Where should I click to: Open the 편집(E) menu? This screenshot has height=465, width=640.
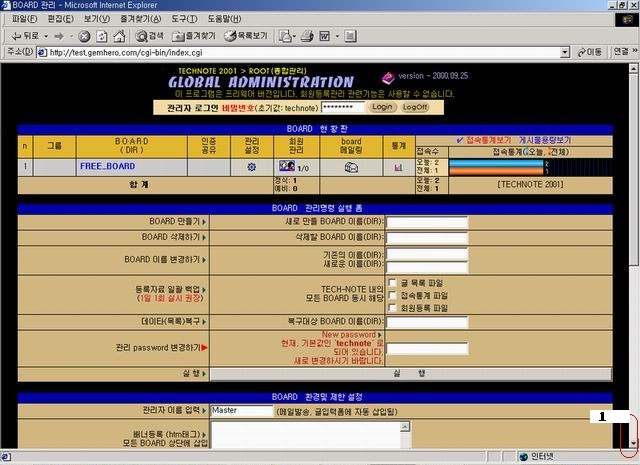tap(60, 19)
